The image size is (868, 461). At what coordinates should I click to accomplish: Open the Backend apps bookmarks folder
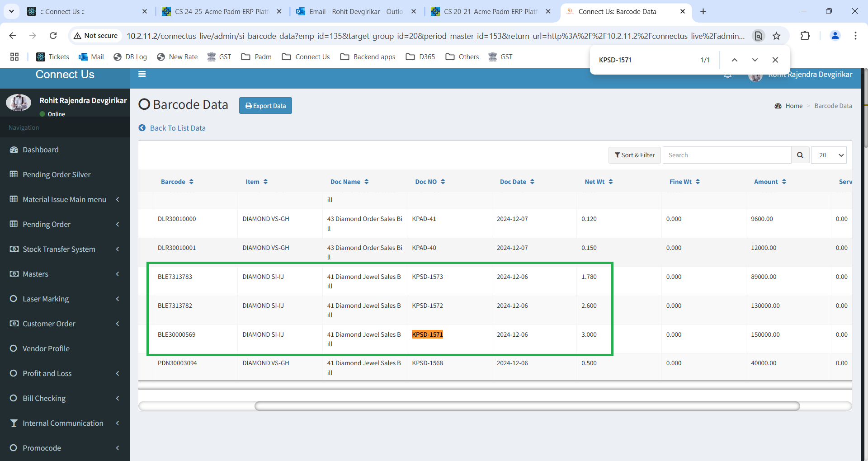(x=368, y=57)
